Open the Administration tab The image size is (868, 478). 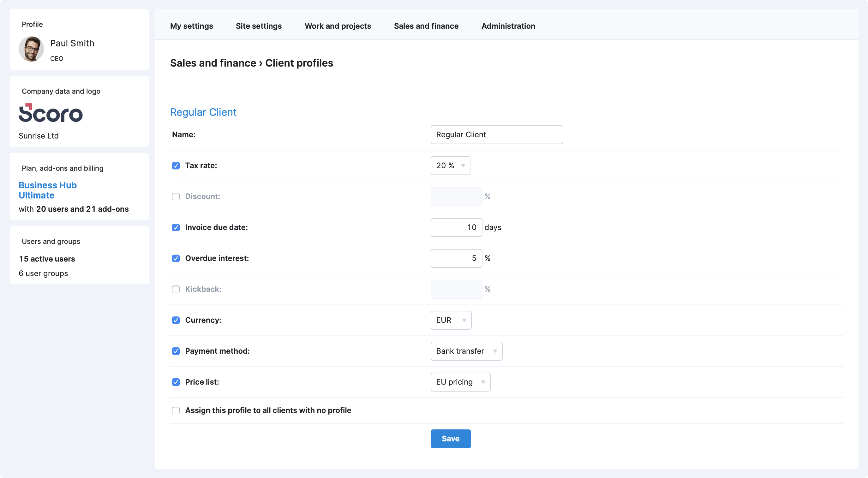click(x=508, y=26)
